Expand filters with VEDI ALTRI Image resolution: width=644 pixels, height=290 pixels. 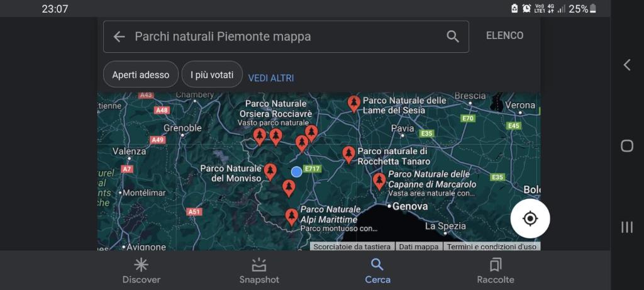tap(271, 78)
